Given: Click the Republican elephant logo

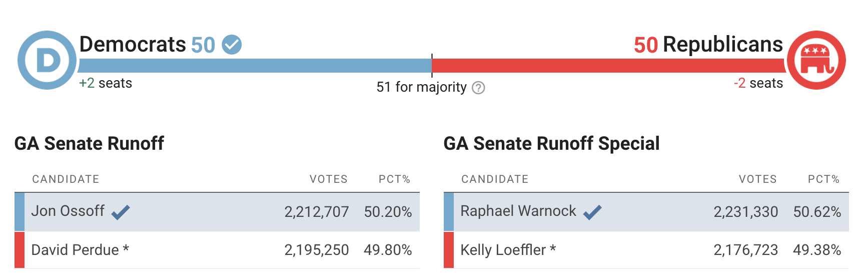Looking at the screenshot, I should [816, 60].
